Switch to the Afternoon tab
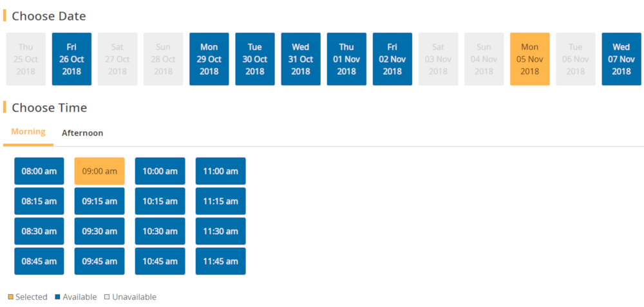Image resolution: width=644 pixels, height=307 pixels. click(82, 133)
